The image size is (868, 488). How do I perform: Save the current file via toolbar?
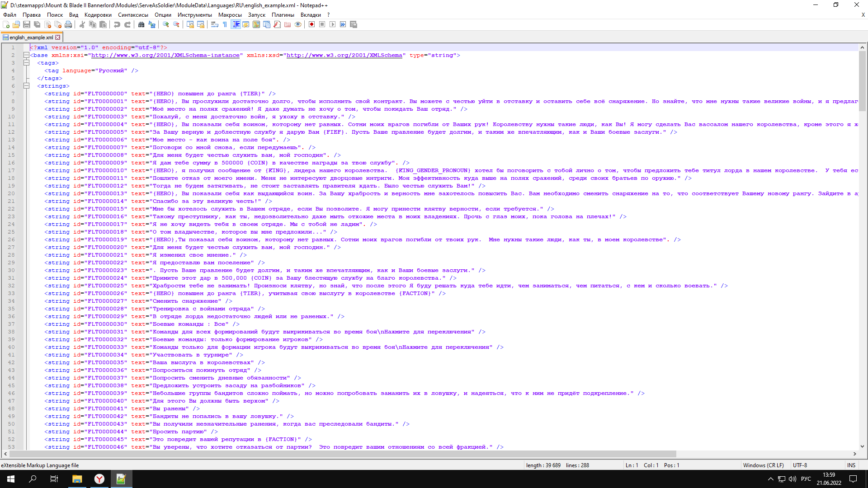point(27,24)
